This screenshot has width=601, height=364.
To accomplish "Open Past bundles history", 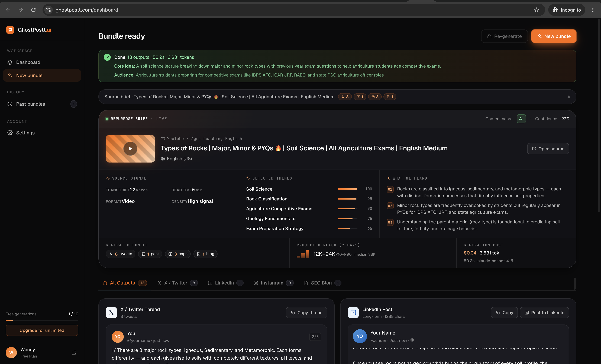I will (42, 104).
